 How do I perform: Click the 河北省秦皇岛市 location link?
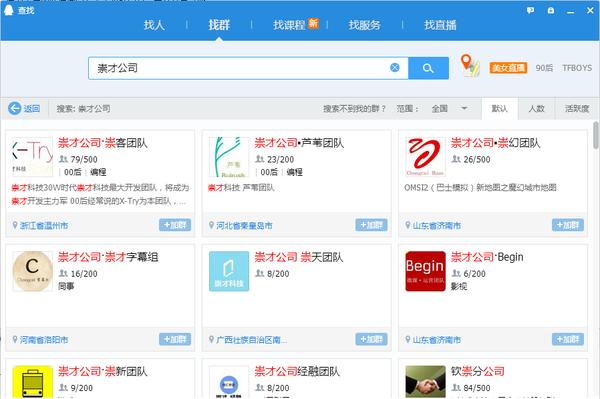(x=244, y=225)
